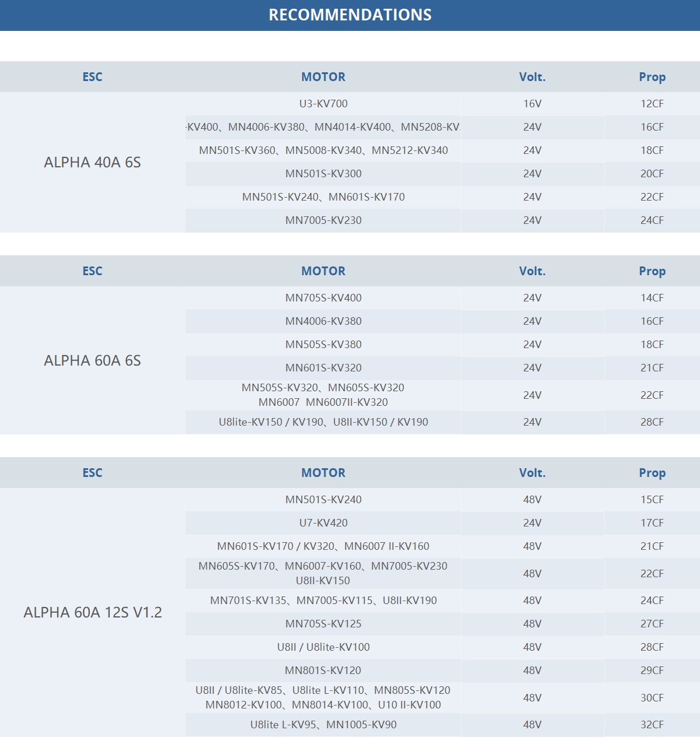The height and width of the screenshot is (751, 700).
Task: Click the 32CF prop cell
Action: click(x=652, y=725)
